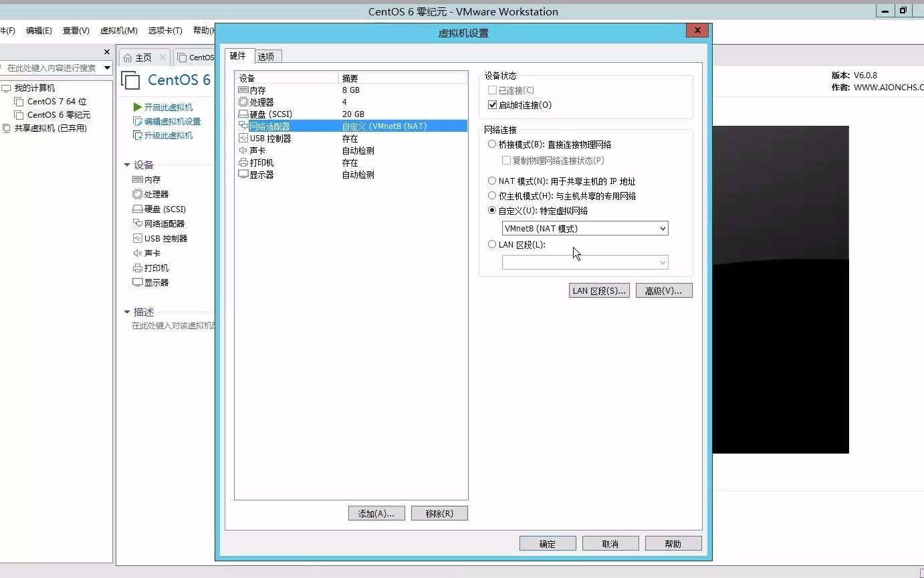Click the processor icon in the main window devices
The height and width of the screenshot is (578, 924).
click(138, 194)
